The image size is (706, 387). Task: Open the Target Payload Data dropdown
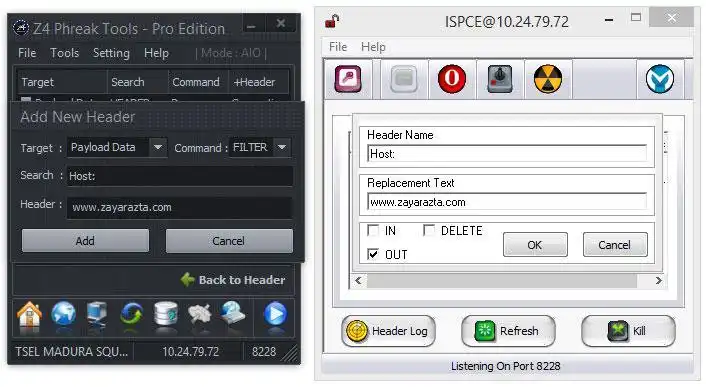[158, 147]
